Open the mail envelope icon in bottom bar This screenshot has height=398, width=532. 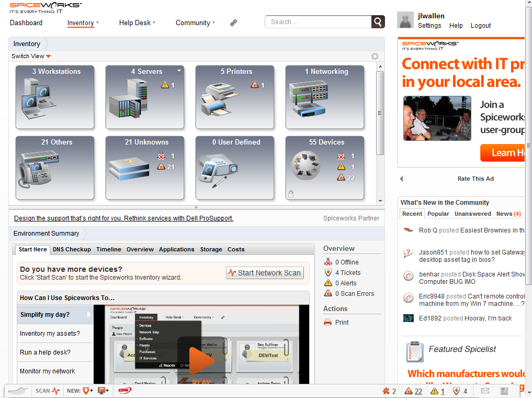point(485,391)
